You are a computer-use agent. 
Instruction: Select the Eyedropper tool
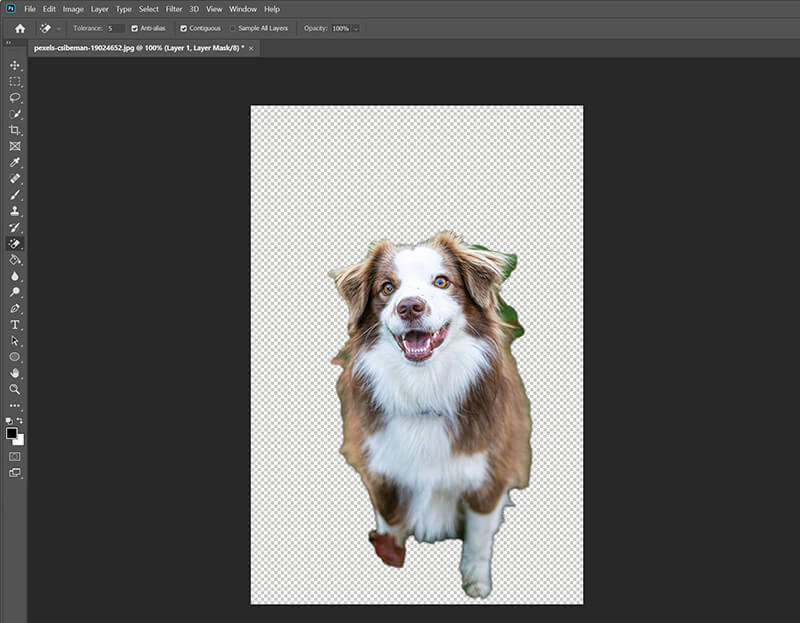coord(14,161)
